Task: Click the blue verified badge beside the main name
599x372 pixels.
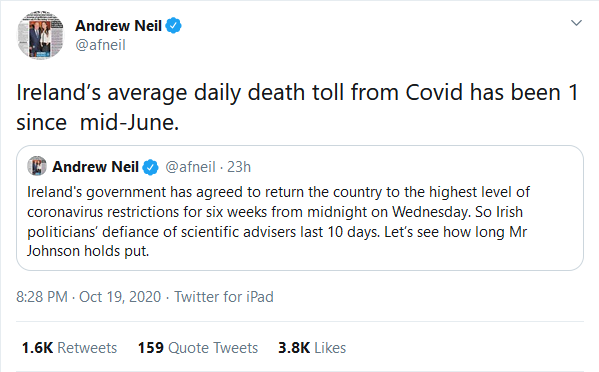Action: point(173,26)
